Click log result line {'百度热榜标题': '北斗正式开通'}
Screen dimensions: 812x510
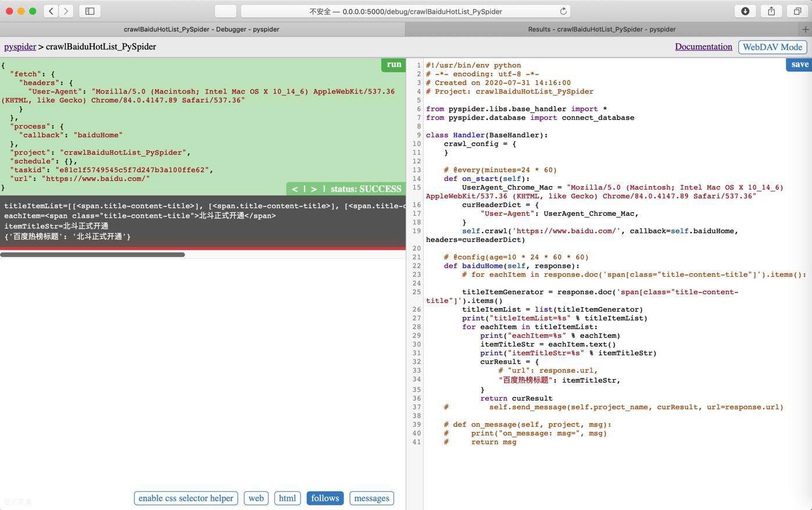[67, 237]
